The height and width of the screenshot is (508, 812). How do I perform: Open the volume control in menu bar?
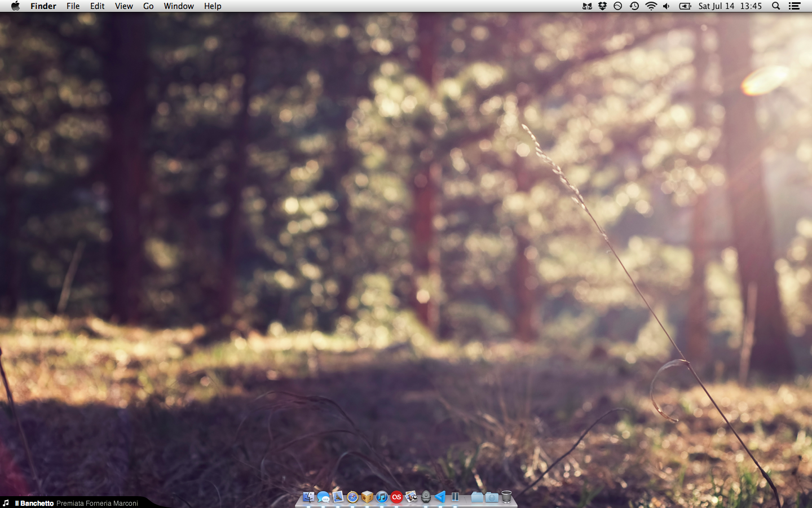coord(667,6)
